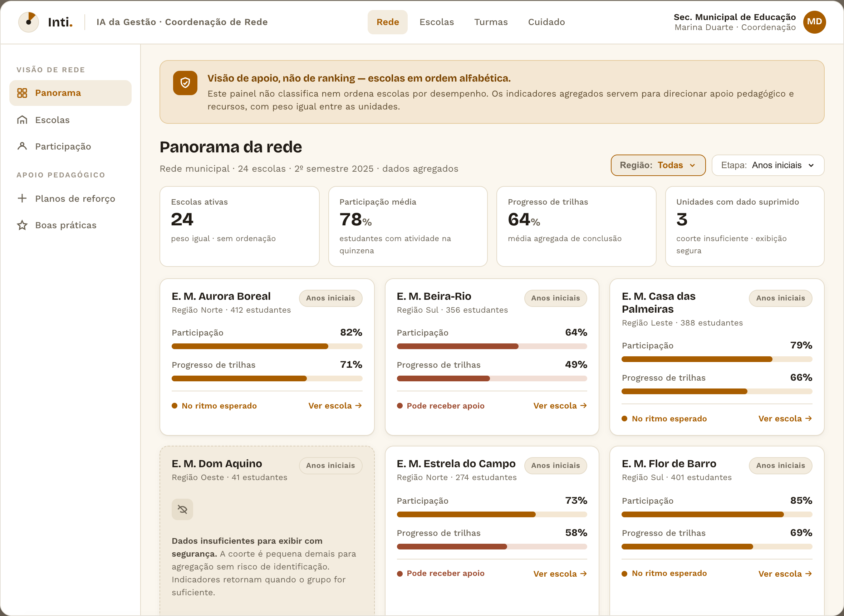Open the Região: Todas filter dropdown
The image size is (844, 616).
(658, 165)
